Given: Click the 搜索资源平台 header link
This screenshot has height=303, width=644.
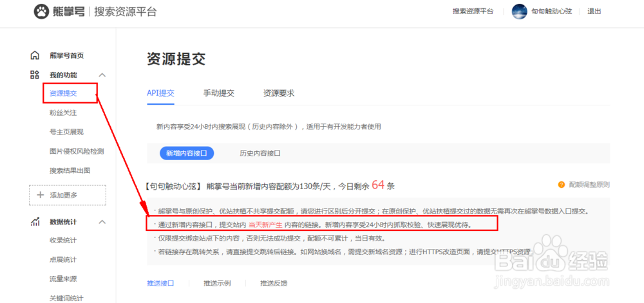Looking at the screenshot, I should pos(473,12).
